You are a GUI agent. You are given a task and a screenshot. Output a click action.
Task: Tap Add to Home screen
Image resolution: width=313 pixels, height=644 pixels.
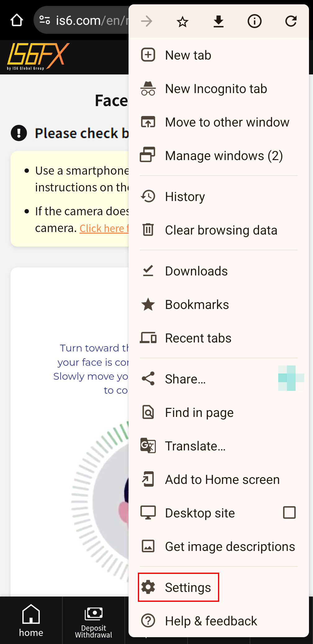coord(219,480)
